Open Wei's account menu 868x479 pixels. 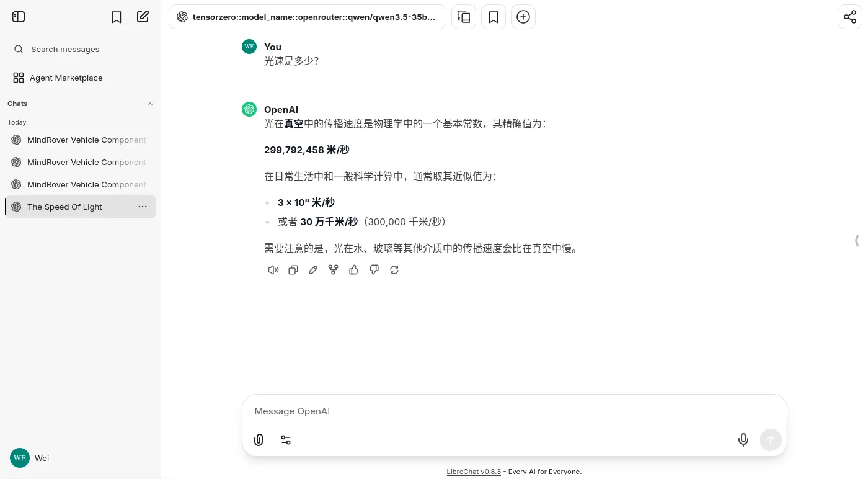point(31,458)
